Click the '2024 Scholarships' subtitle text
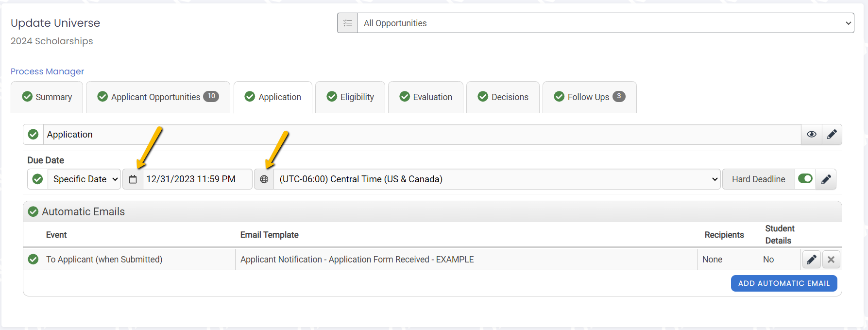The height and width of the screenshot is (330, 868). 52,41
